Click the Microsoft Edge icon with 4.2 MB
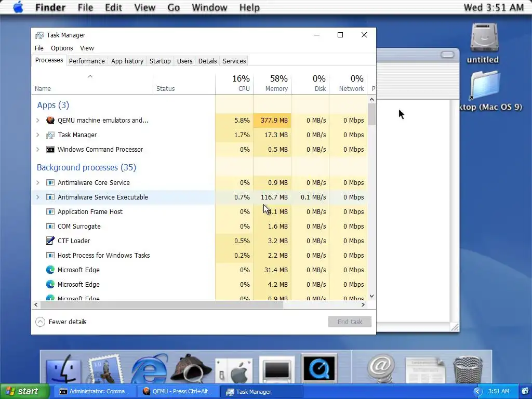The image size is (532, 399). (x=50, y=284)
